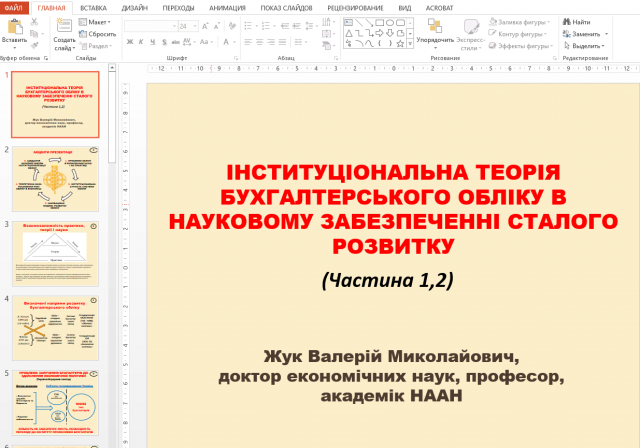Toggle bold (Ж) formatting
640x448 pixels.
(x=129, y=42)
